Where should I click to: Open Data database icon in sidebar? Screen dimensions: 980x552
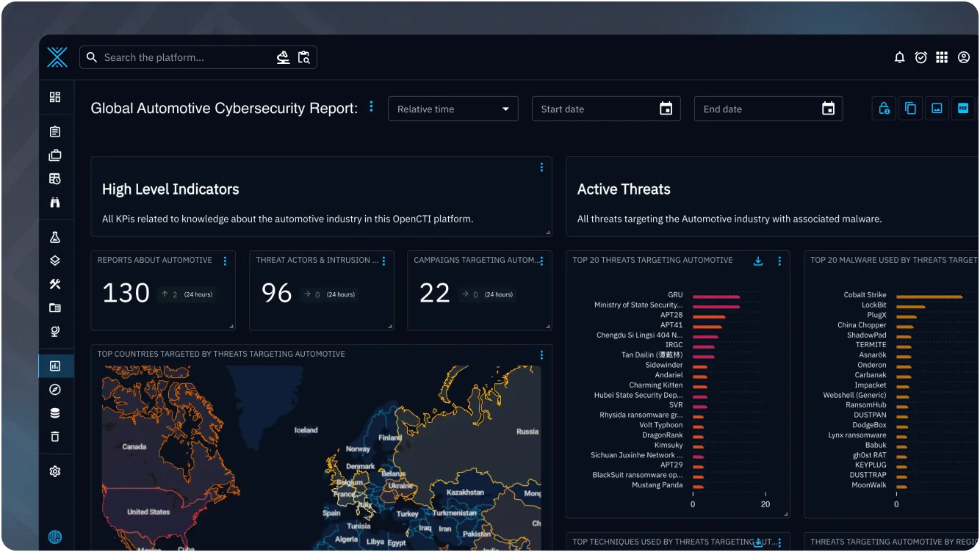(55, 413)
